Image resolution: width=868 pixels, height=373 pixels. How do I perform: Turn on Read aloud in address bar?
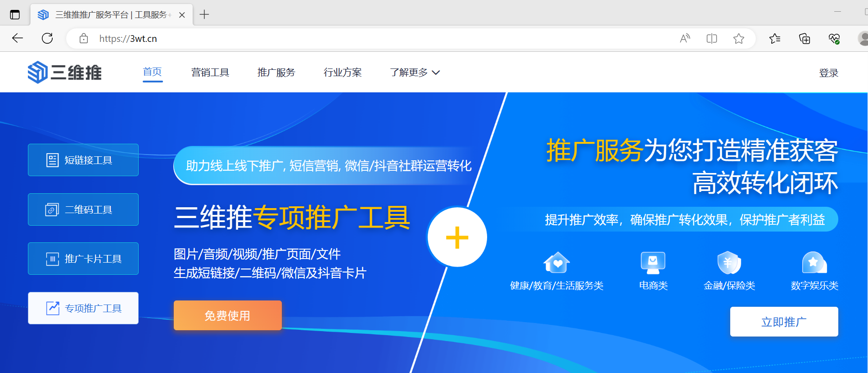[685, 39]
